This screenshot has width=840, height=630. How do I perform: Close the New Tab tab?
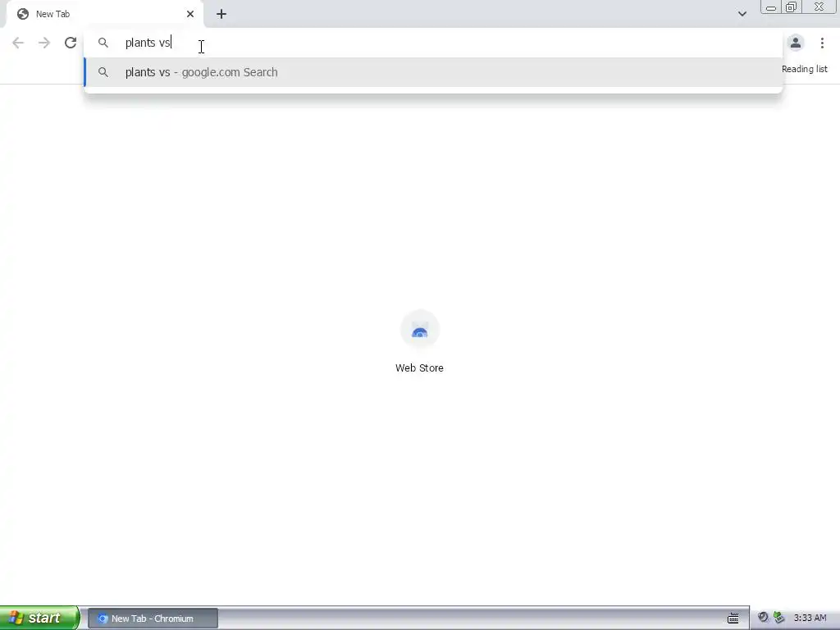[190, 14]
